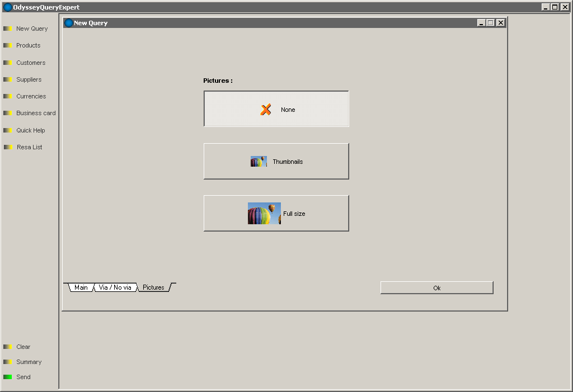
Task: Click the icon next to Customers
Action: point(7,63)
